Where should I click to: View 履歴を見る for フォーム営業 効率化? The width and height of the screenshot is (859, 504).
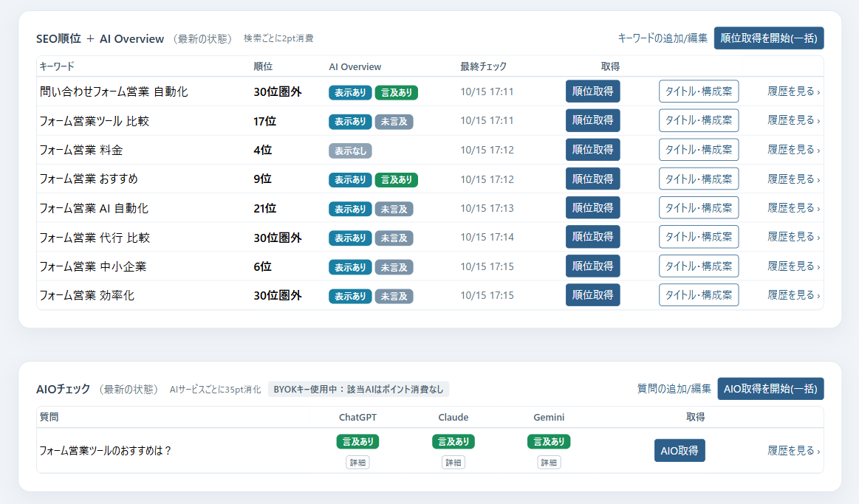pyautogui.click(x=793, y=295)
